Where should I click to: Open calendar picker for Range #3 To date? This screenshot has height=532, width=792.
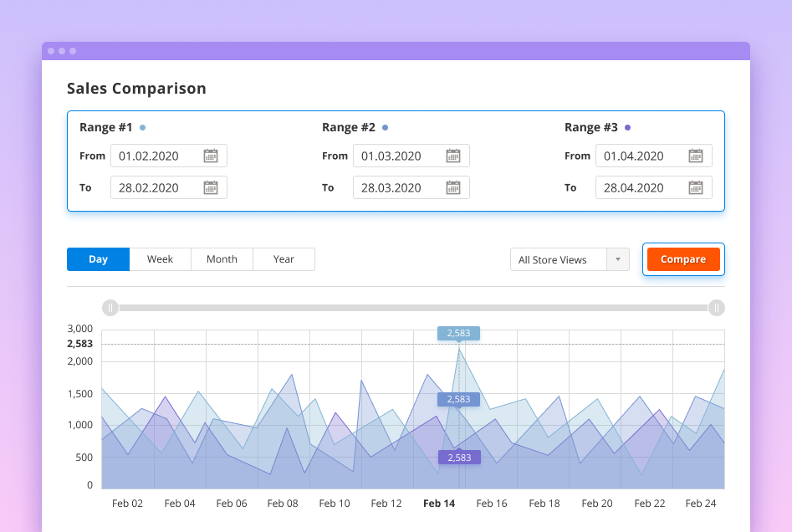pos(696,188)
